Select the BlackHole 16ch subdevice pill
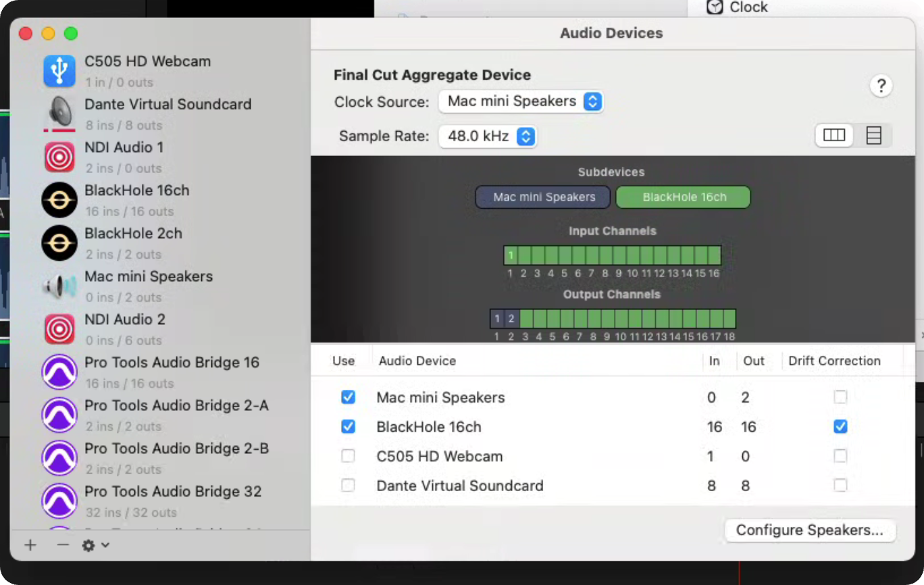The width and height of the screenshot is (924, 585). click(x=684, y=197)
